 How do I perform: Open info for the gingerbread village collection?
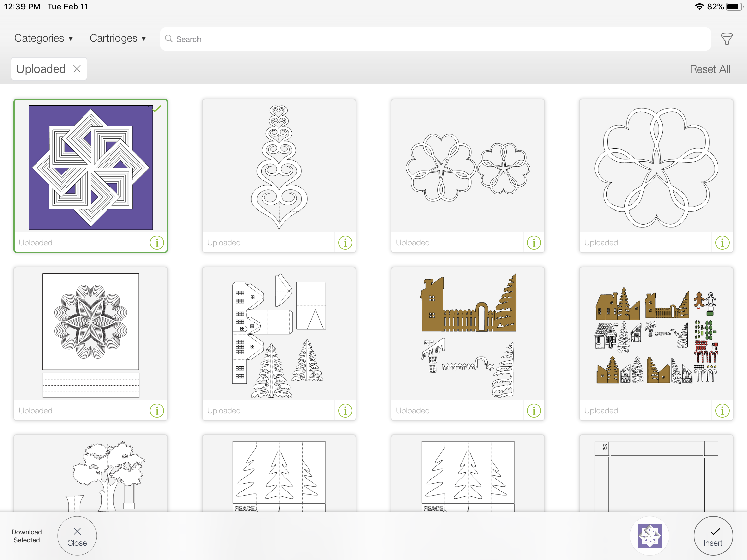point(722,411)
